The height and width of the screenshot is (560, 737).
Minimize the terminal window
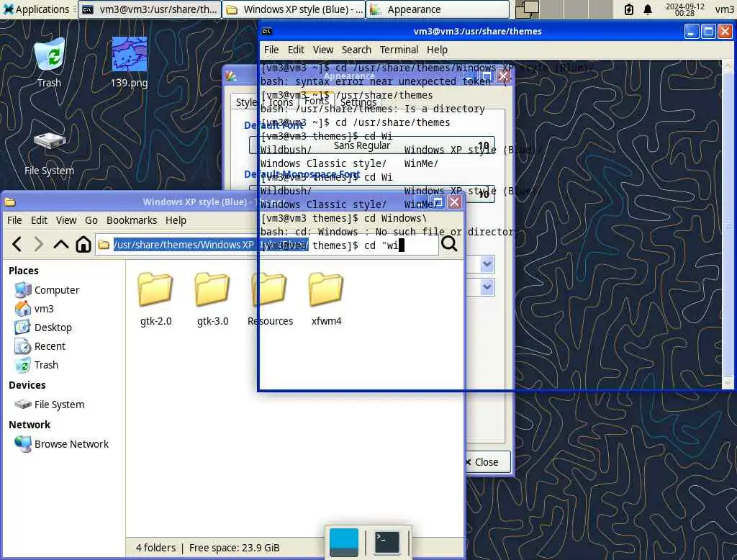(x=691, y=32)
